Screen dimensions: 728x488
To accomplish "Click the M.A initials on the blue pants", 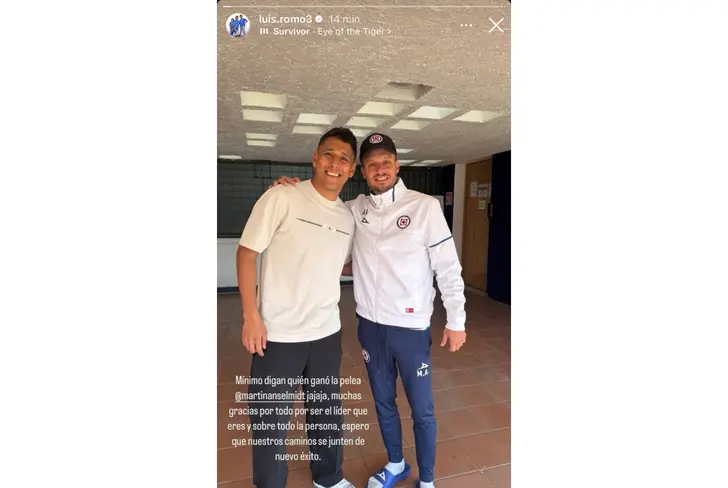I will click(422, 370).
